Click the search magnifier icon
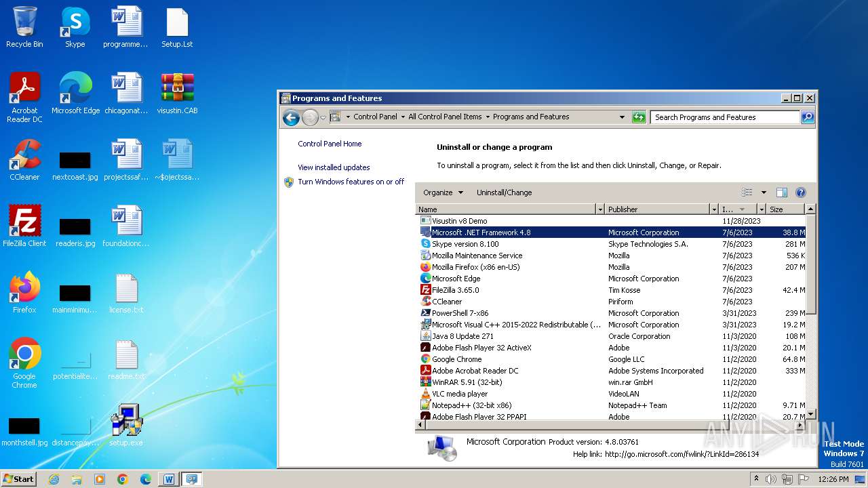The image size is (868, 488). tap(807, 117)
